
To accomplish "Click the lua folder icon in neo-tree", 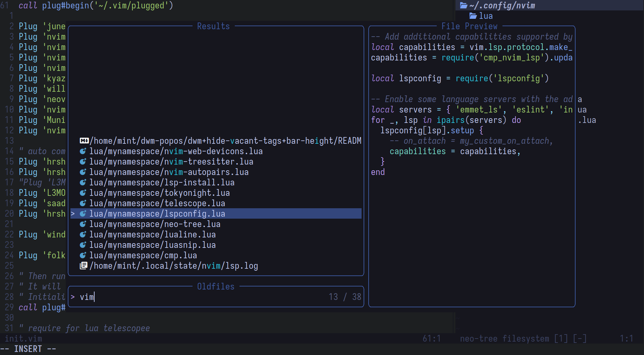I will click(x=473, y=16).
